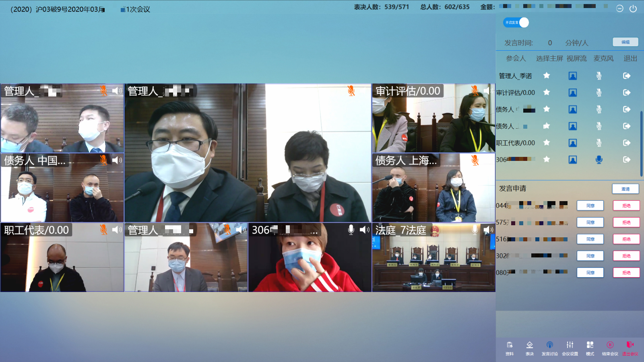Open the 资料 documents icon
The width and height of the screenshot is (644, 362).
pos(510,348)
